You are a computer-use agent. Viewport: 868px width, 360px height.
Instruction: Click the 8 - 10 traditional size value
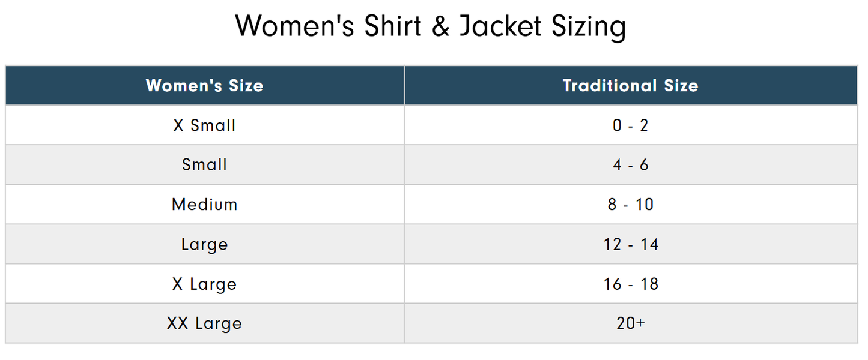(630, 205)
